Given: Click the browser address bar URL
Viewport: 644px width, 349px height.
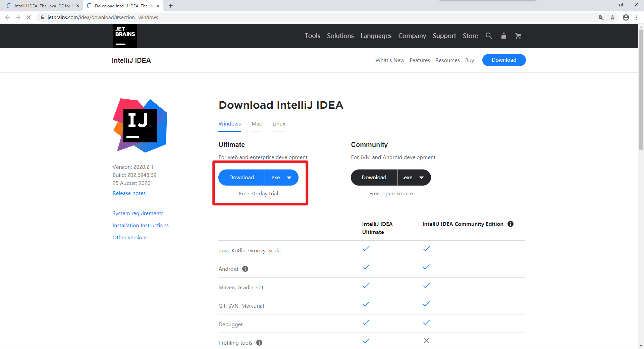Looking at the screenshot, I should (103, 17).
